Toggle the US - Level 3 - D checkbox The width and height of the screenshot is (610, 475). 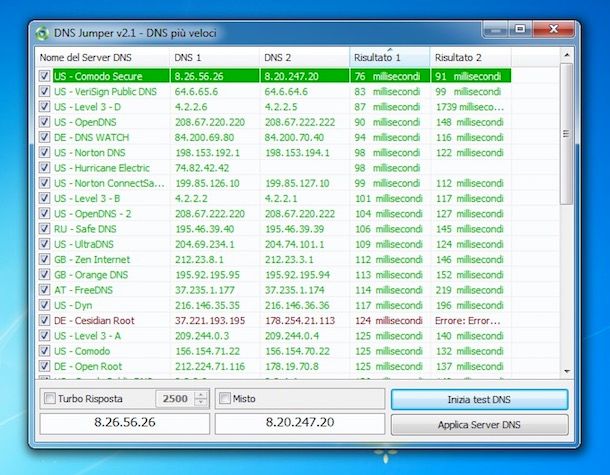44,107
